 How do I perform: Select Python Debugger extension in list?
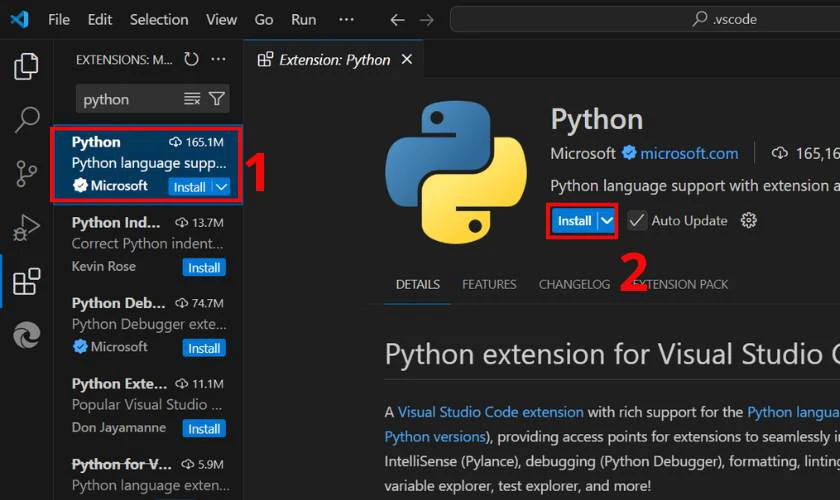(148, 325)
